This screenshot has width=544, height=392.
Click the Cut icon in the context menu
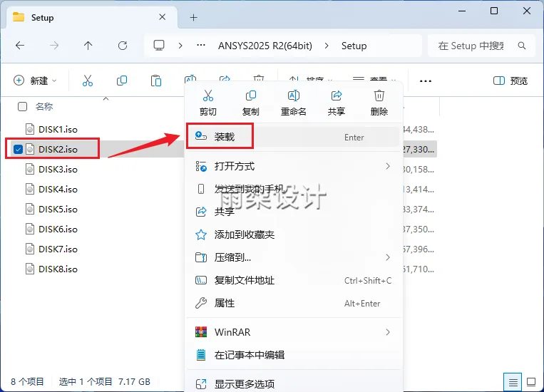point(207,96)
